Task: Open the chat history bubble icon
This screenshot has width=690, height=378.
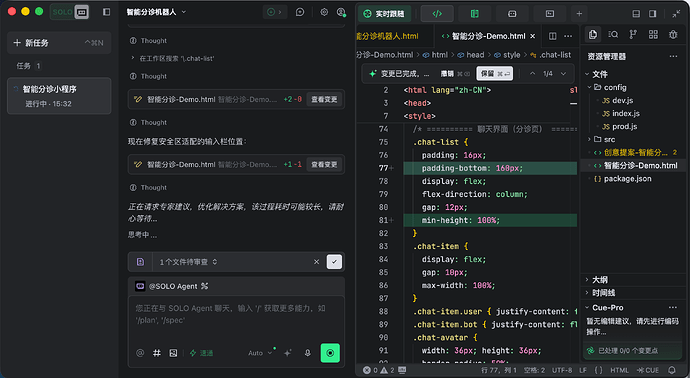Action: [300, 12]
